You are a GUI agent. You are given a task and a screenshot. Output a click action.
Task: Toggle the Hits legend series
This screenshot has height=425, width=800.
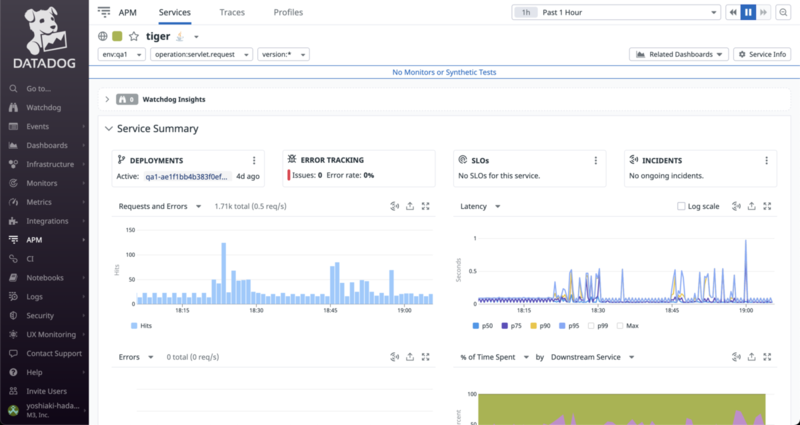point(141,326)
